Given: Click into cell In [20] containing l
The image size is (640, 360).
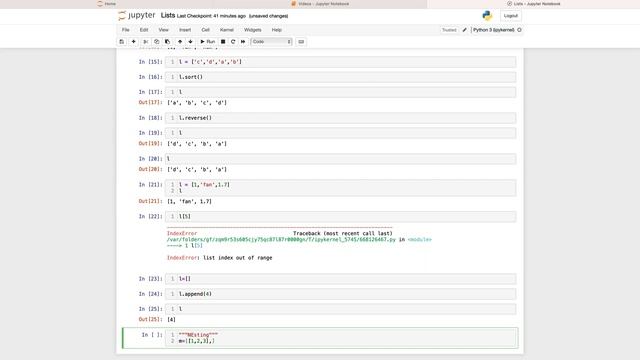Looking at the screenshot, I should click(340, 158).
